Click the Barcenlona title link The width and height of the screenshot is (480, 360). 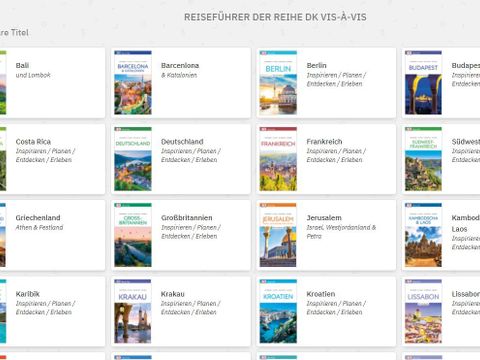[x=180, y=65]
